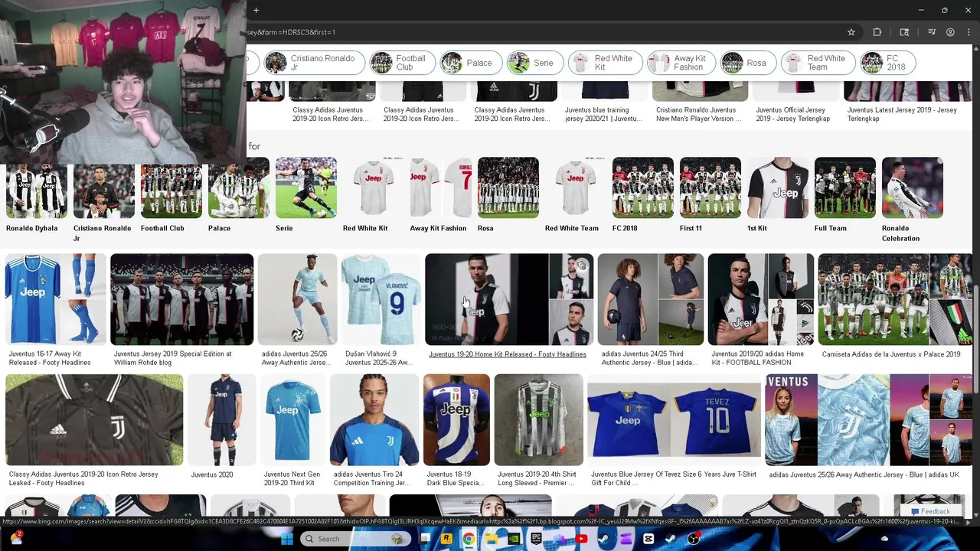Open the Juventus Jersey 2019 Special Edition image

point(181,299)
